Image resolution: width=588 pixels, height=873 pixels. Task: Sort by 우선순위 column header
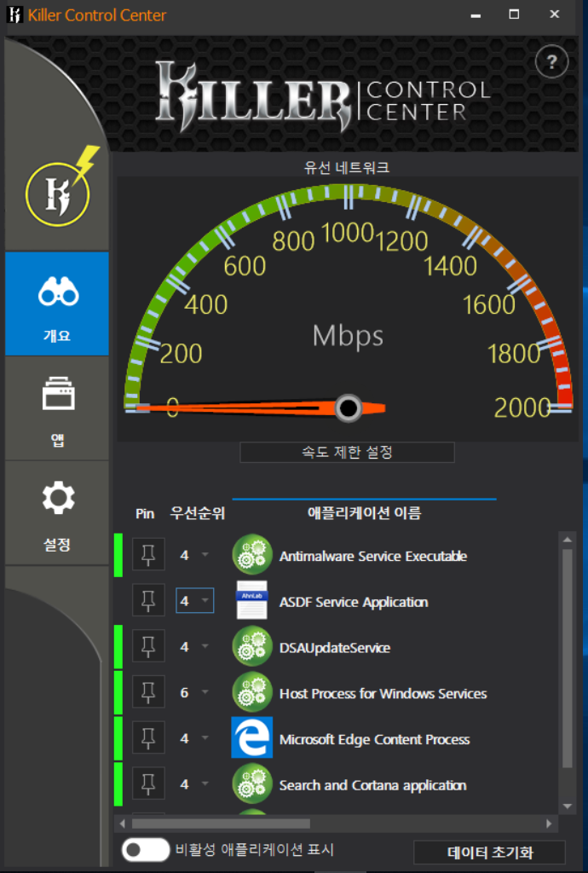point(198,512)
